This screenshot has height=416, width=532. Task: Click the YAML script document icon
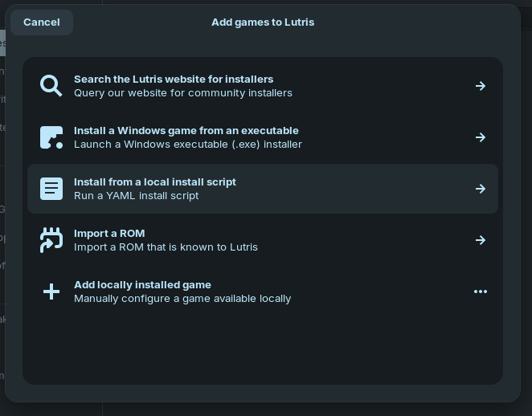coord(51,189)
